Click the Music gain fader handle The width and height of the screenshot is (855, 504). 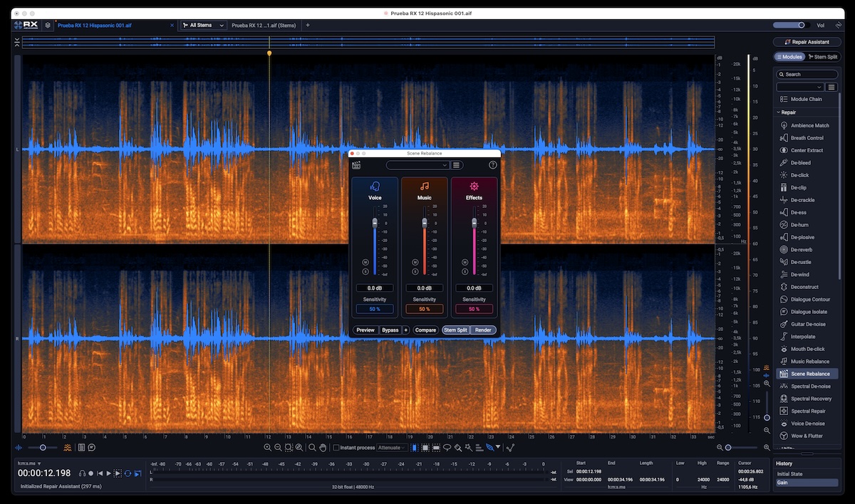[x=425, y=222]
